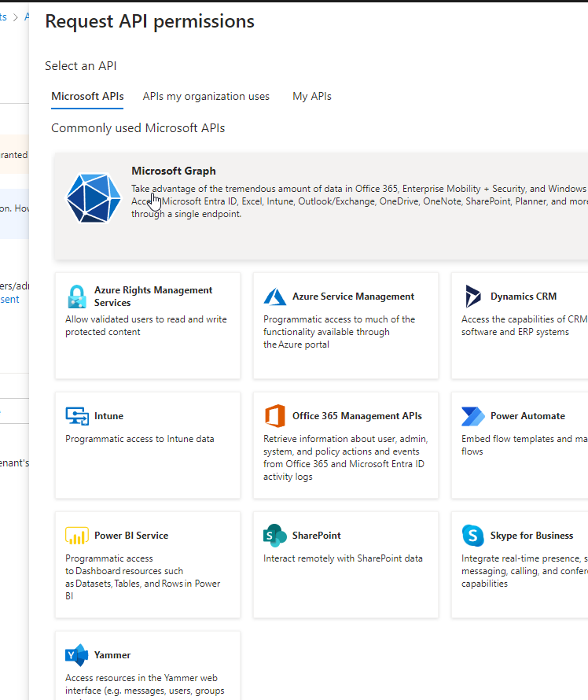Pick the Power Automate heading
This screenshot has width=588, height=700.
tap(527, 416)
